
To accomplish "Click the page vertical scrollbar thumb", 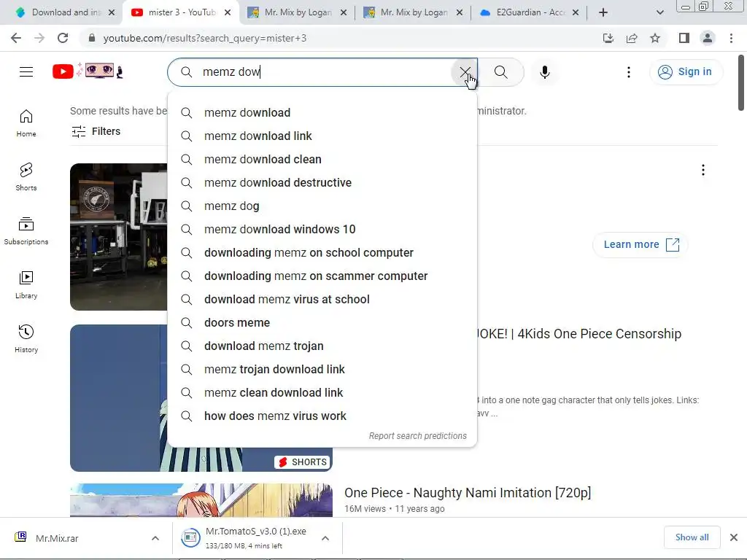I will [x=741, y=83].
